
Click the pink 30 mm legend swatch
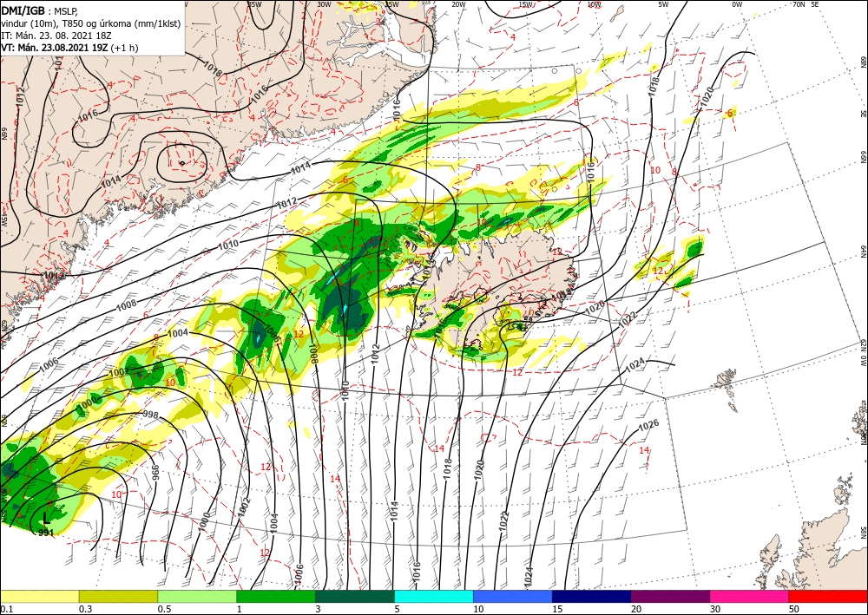pos(750,597)
